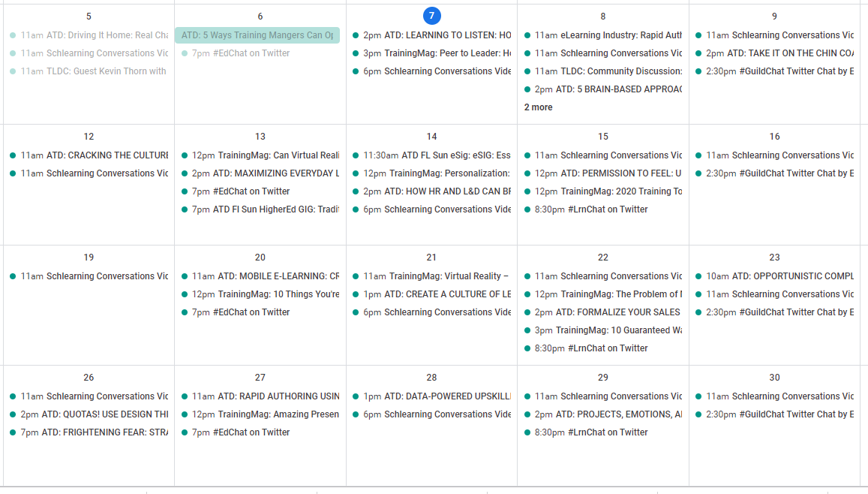Open the 6pm Schlearning Conversations event on the 14th
The height and width of the screenshot is (494, 868).
coord(432,210)
